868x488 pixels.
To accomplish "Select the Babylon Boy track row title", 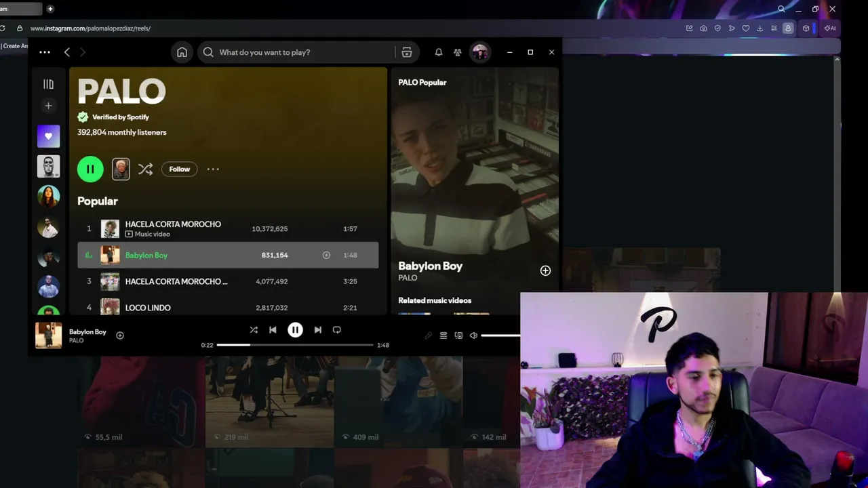I will 146,255.
